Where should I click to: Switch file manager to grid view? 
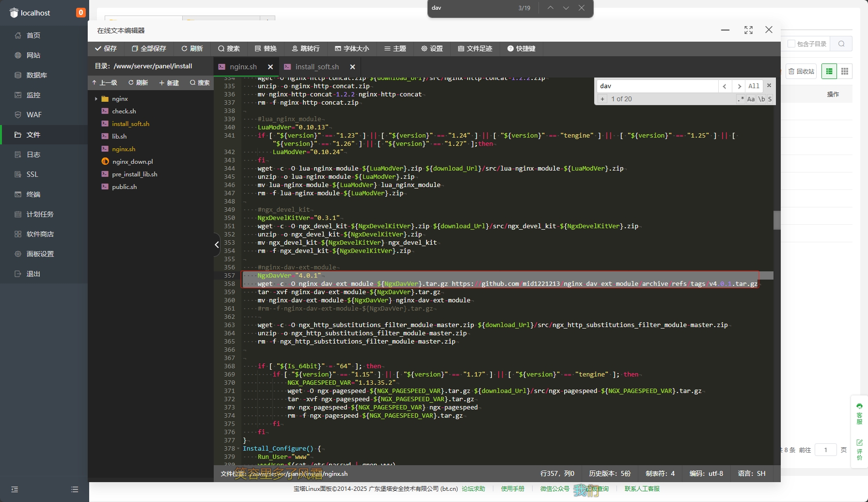[x=845, y=71]
